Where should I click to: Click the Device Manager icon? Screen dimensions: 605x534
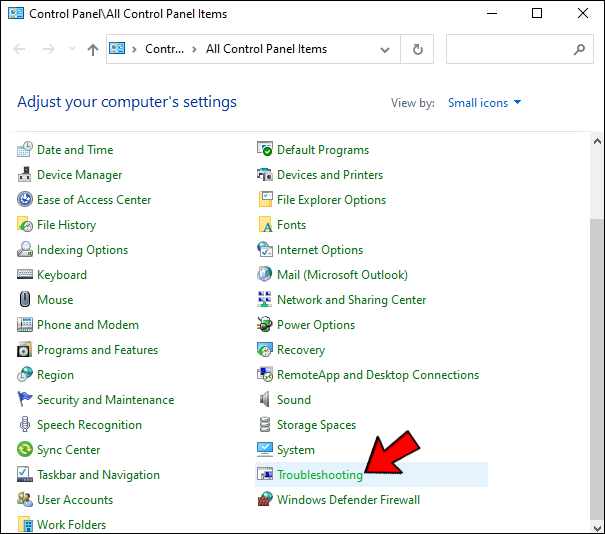coord(25,175)
